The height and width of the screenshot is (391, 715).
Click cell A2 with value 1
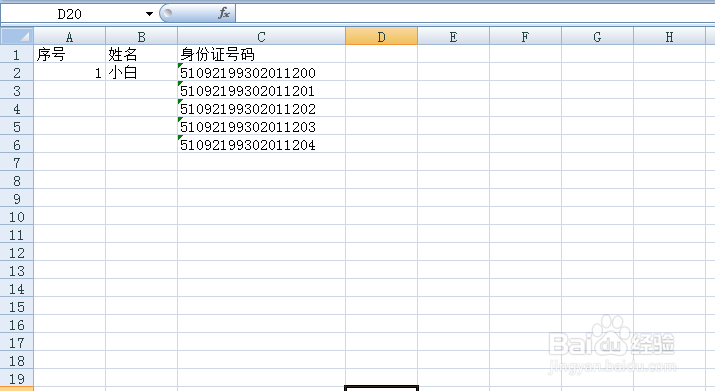click(x=69, y=73)
